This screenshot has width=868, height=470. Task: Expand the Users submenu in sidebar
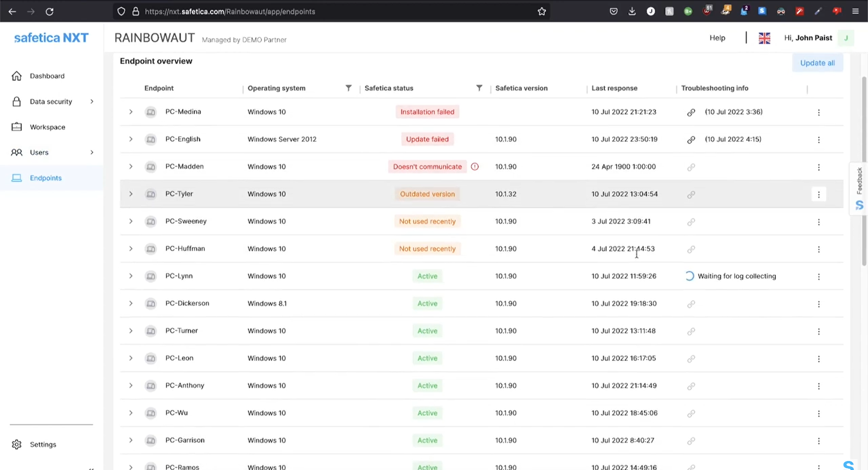tap(92, 152)
